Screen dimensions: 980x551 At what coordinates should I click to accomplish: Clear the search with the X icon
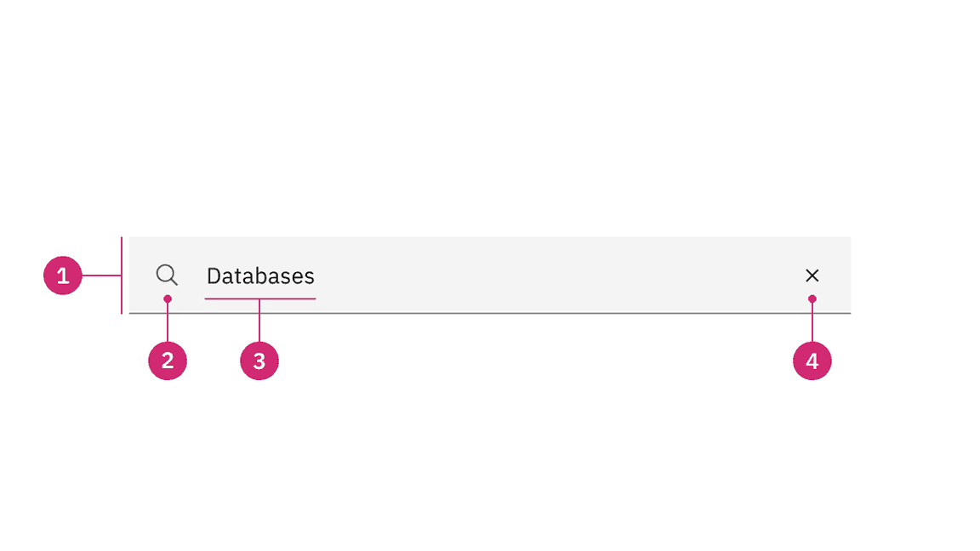click(812, 275)
